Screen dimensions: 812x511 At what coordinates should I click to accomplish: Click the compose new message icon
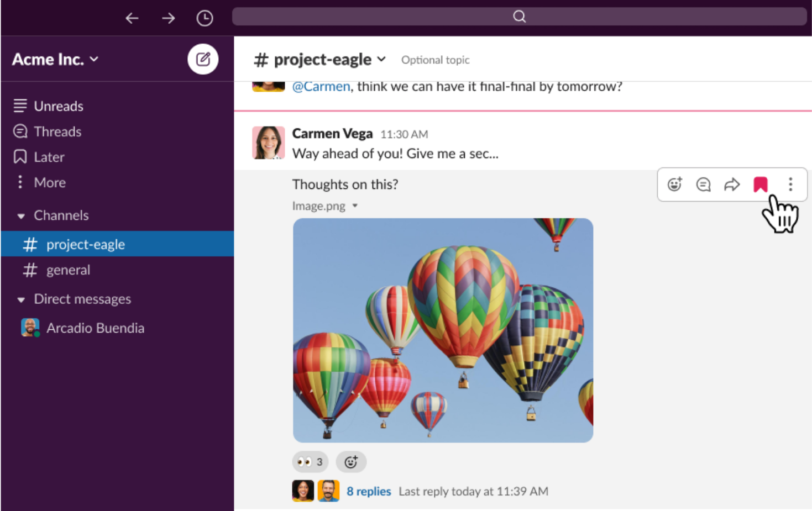[x=203, y=59]
